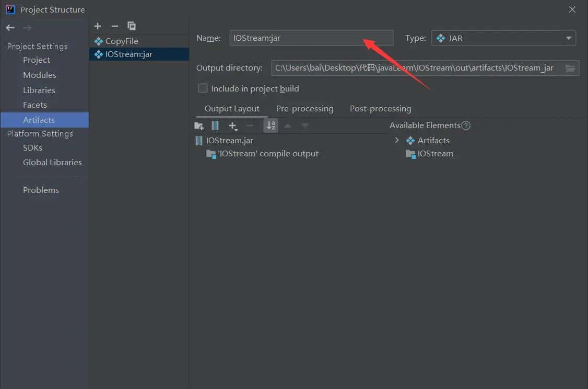Click the artifact Name input field
The image size is (588, 389).
coord(311,38)
